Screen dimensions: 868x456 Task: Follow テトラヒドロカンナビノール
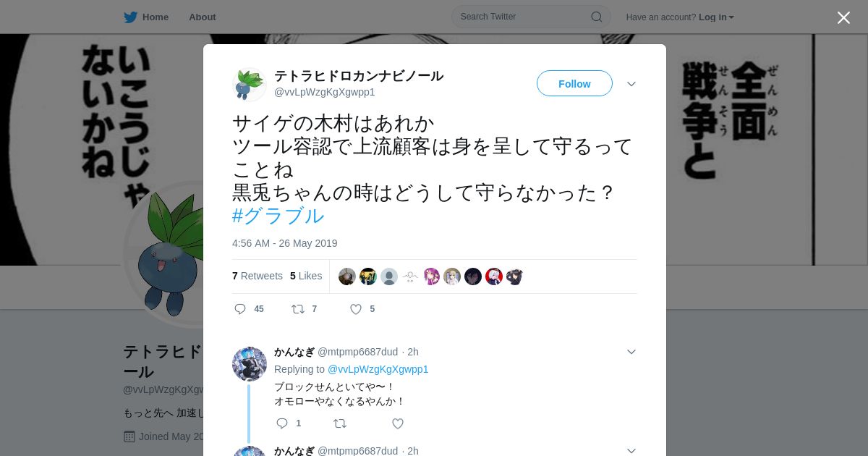[574, 83]
